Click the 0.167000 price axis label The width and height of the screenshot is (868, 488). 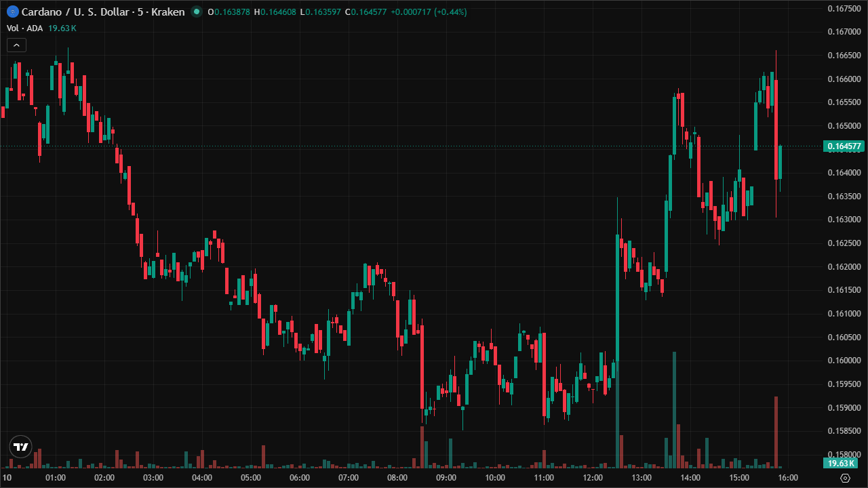pos(844,32)
